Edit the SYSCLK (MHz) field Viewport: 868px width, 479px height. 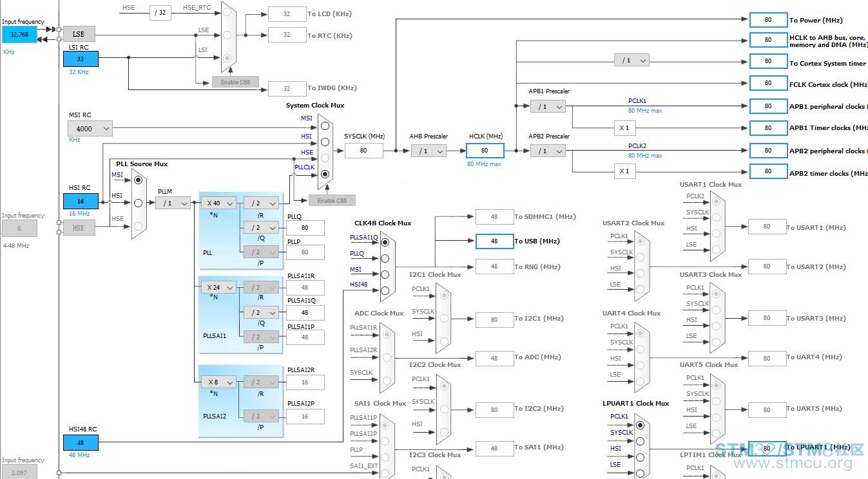pyautogui.click(x=363, y=151)
